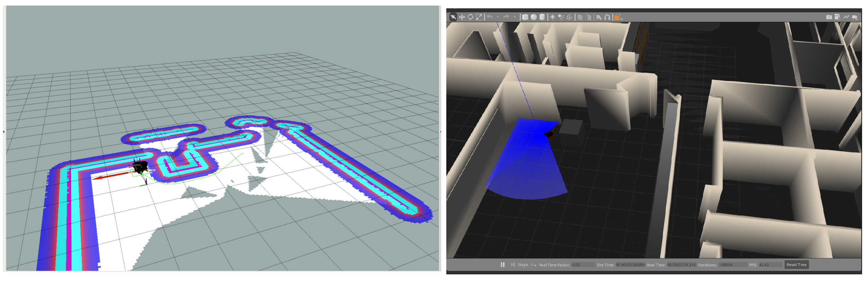Open the Steps count dropdown

point(535,265)
